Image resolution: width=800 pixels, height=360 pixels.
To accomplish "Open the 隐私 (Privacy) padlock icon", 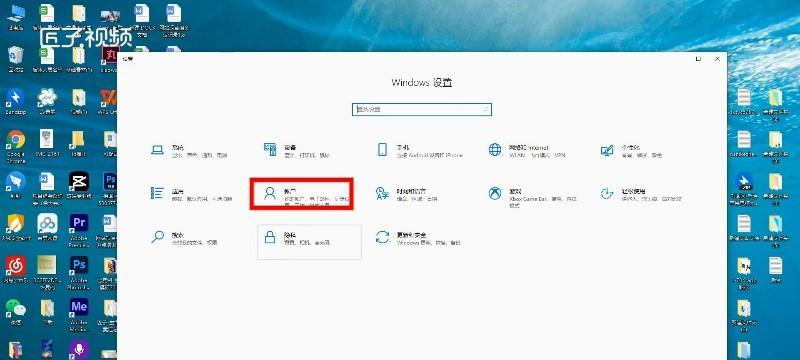I will coord(270,237).
